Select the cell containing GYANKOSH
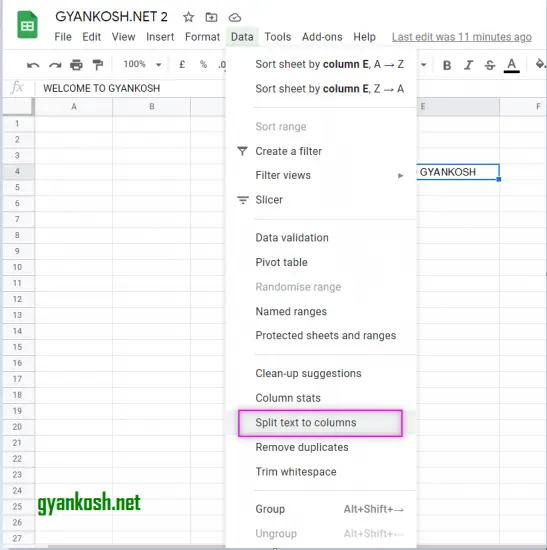547x550 pixels. (x=458, y=172)
